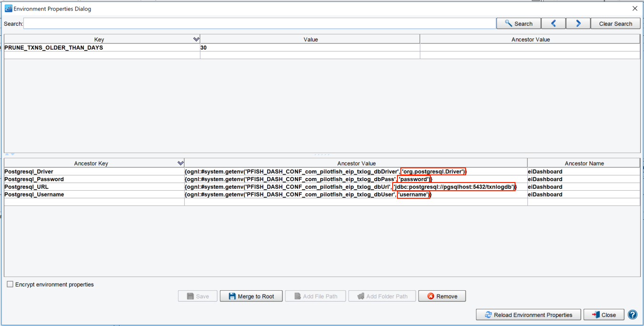
Task: Click the split pane collapse arrows
Action: (x=10, y=154)
